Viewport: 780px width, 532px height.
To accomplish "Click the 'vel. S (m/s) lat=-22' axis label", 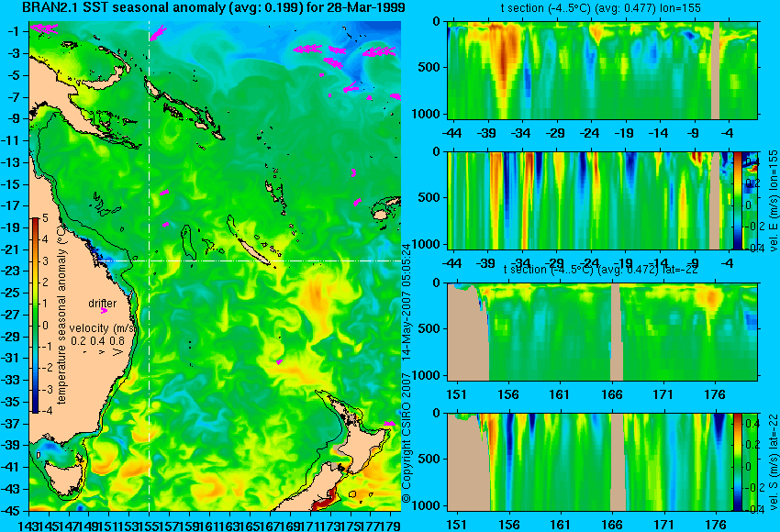I will click(x=773, y=462).
